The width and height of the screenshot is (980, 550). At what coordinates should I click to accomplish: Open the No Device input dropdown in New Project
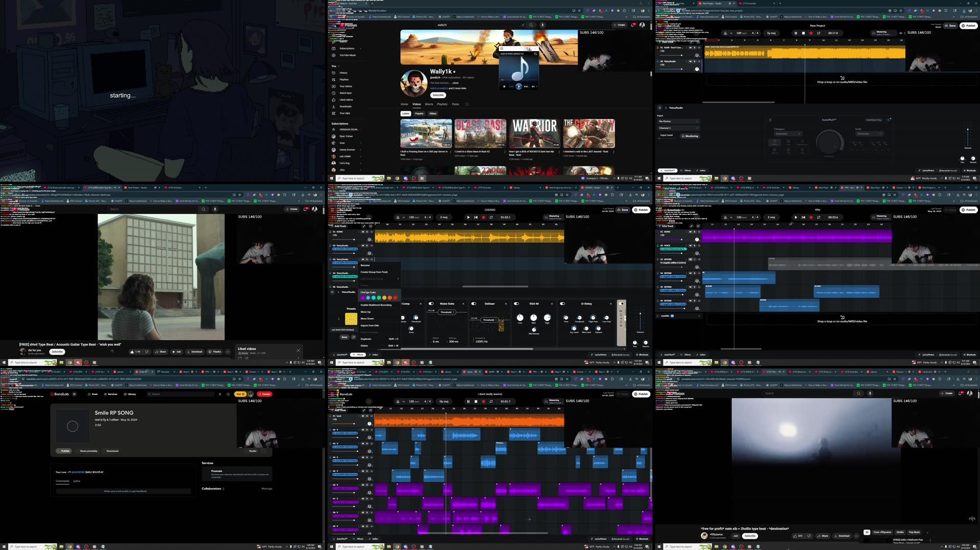point(679,121)
